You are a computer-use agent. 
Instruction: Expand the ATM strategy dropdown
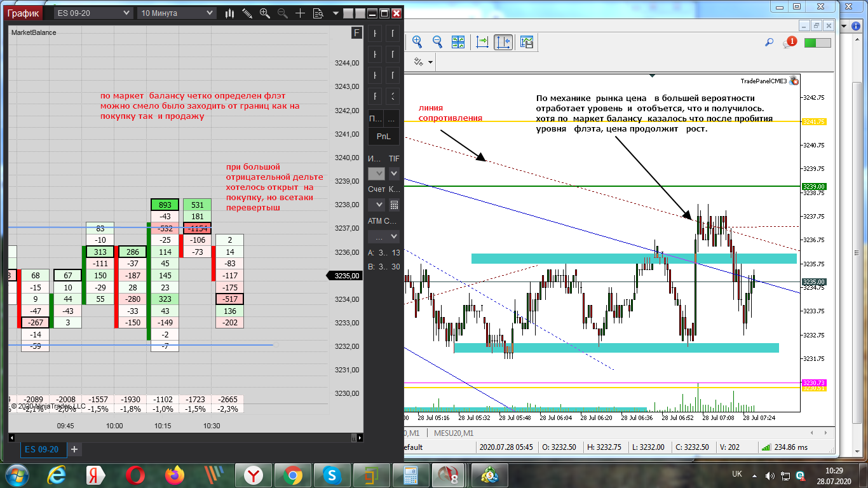tap(384, 236)
